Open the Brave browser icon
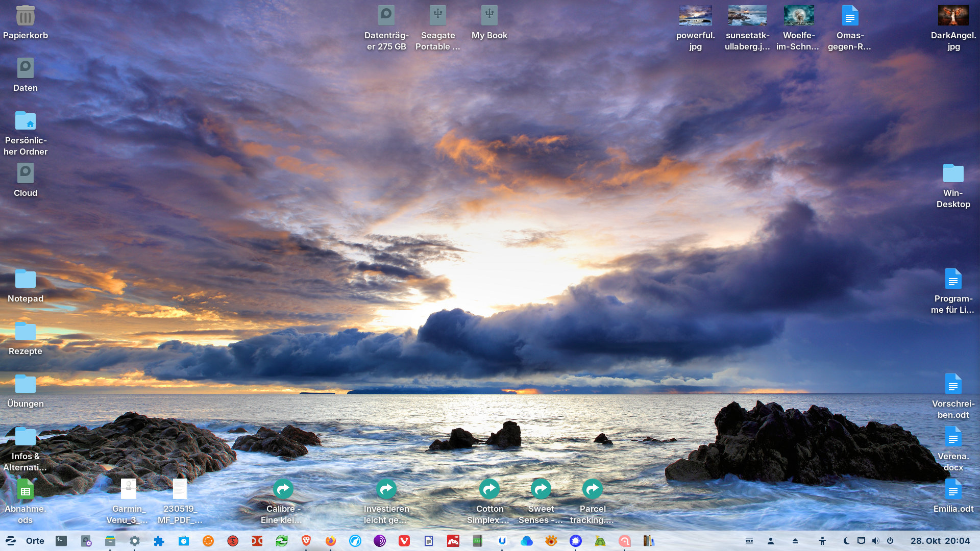 pyautogui.click(x=306, y=541)
